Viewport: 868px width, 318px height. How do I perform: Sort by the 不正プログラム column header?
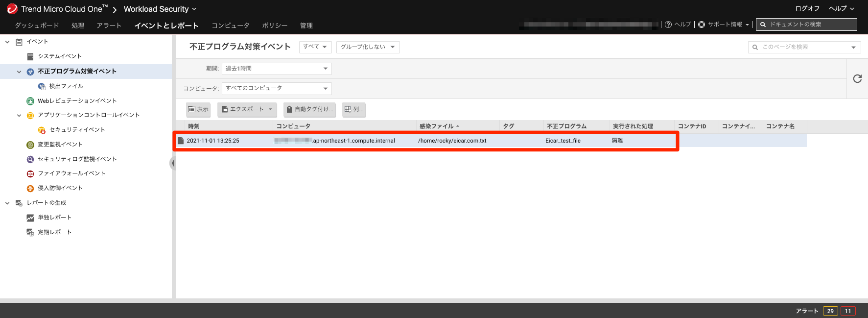coord(577,126)
